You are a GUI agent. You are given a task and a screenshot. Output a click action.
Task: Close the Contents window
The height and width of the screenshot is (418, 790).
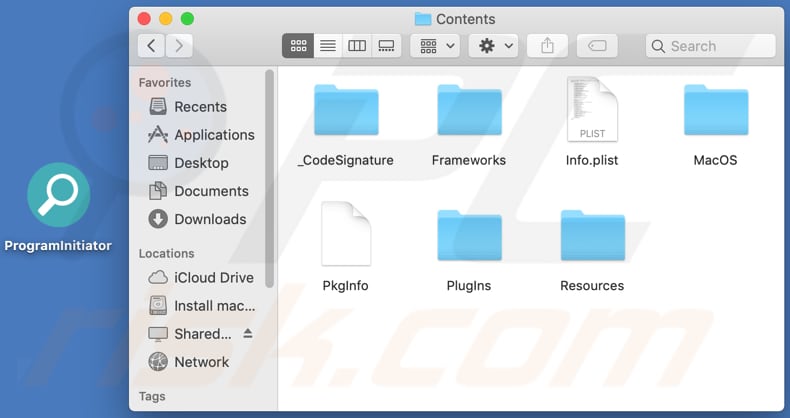pos(144,19)
